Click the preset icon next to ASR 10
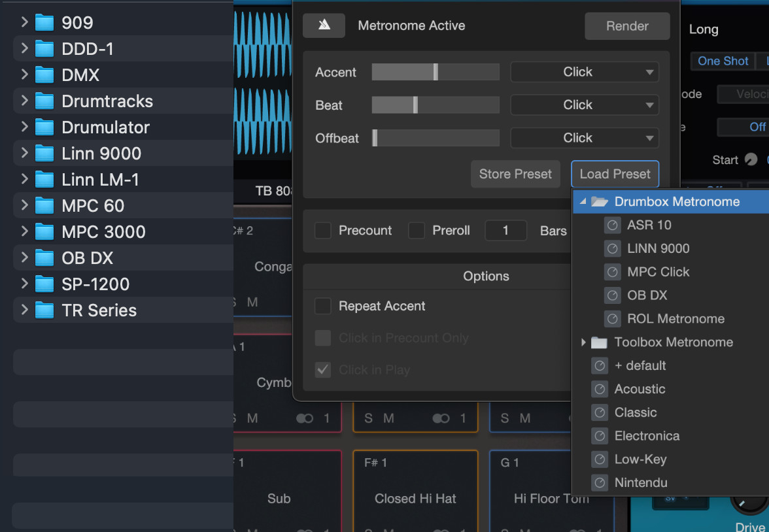The width and height of the screenshot is (769, 532). point(612,225)
